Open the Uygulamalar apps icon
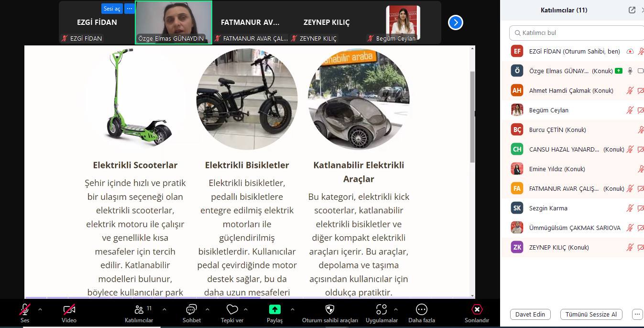644x328 pixels. click(381, 310)
